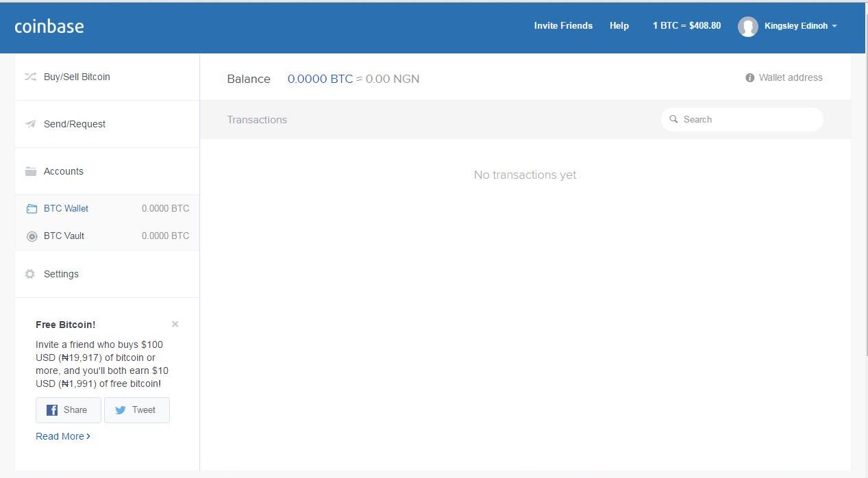Dismiss the Free Bitcoin promo box

click(x=175, y=324)
